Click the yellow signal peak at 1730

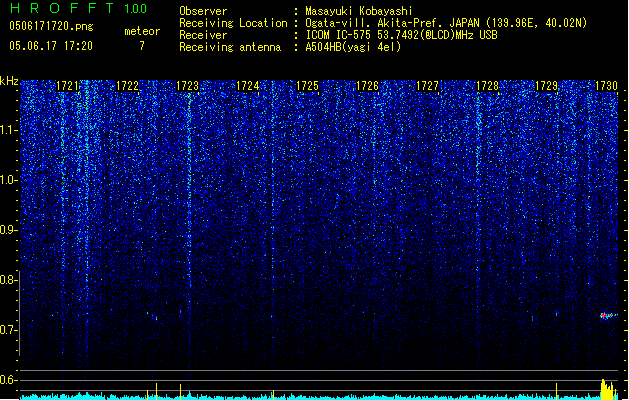[609, 389]
